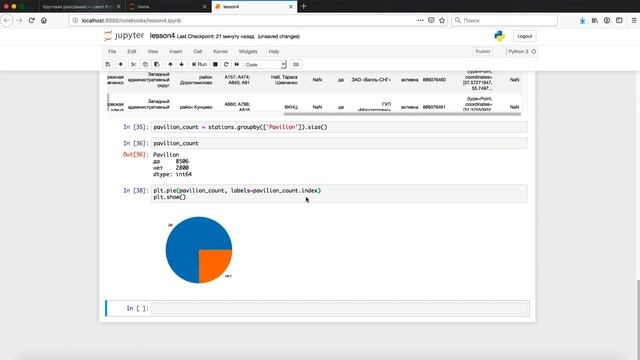Click the 'dtype: int64' output text
This screenshot has height=360, width=640.
click(x=172, y=174)
